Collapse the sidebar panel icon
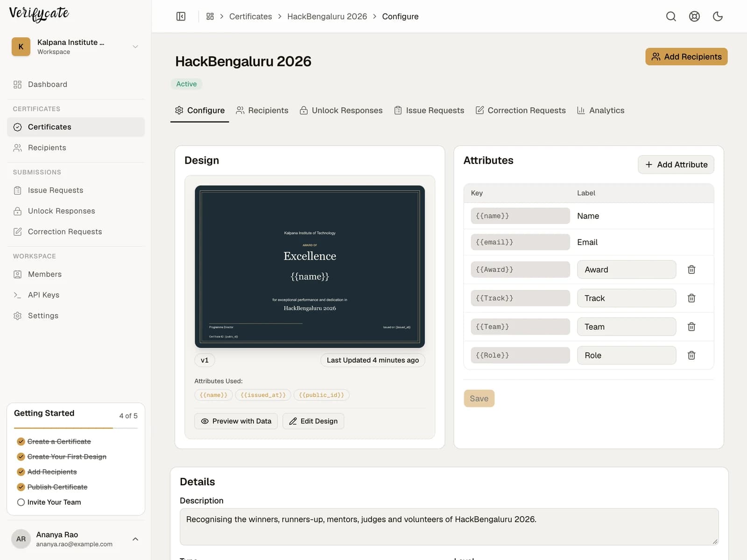Viewport: 747px width, 560px height. coord(181,16)
